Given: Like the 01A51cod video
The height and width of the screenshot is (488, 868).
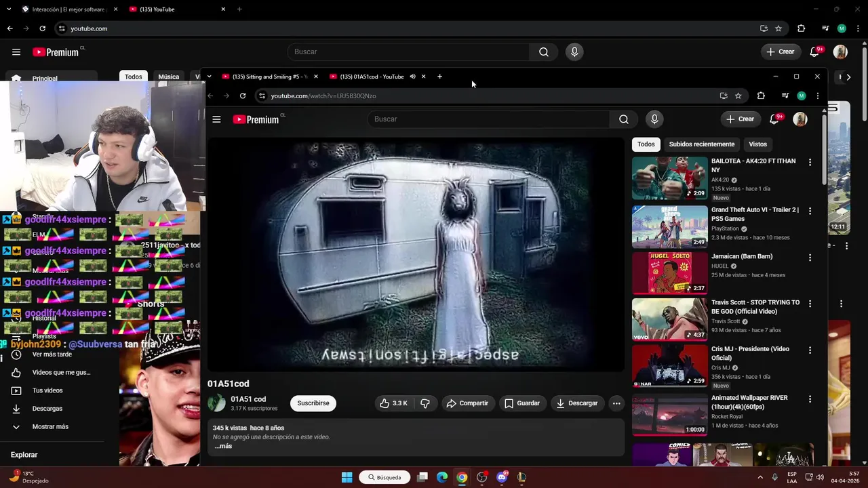Looking at the screenshot, I should 393,403.
